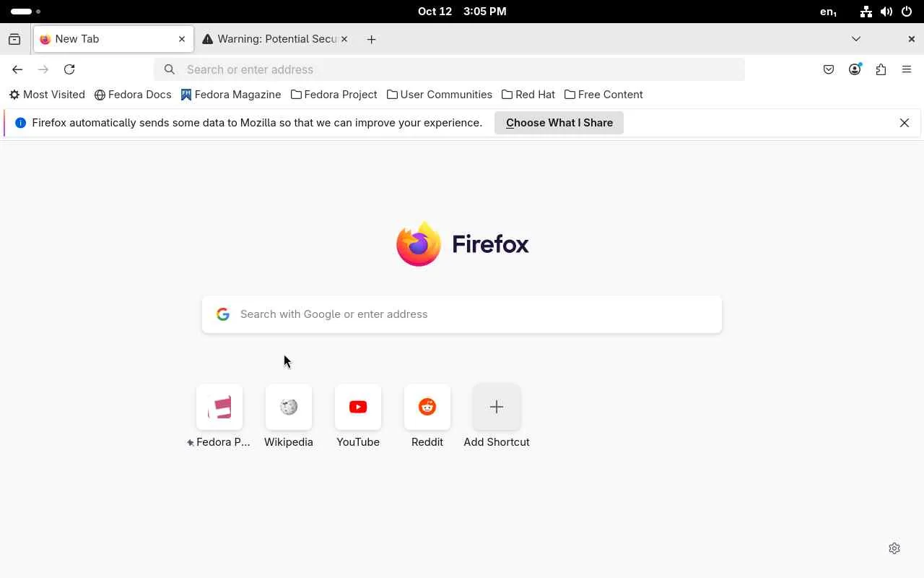Close the Warning: Potential Security tab
Screen dimensions: 924x578
point(344,39)
